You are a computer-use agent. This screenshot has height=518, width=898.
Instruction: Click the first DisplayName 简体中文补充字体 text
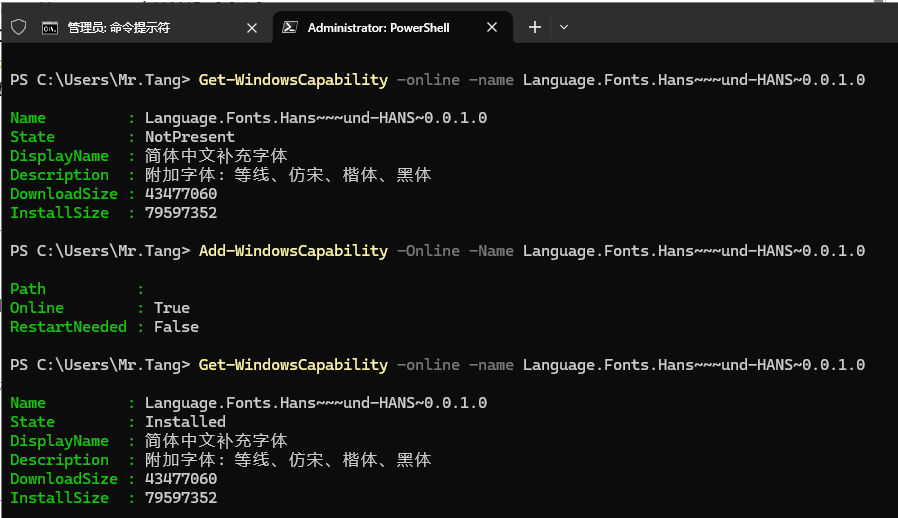tap(216, 156)
